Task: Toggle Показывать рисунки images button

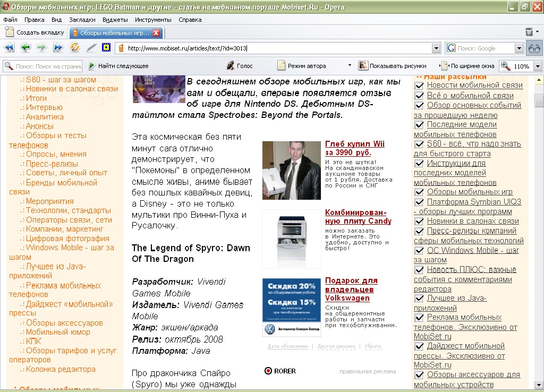Action: pyautogui.click(x=393, y=65)
